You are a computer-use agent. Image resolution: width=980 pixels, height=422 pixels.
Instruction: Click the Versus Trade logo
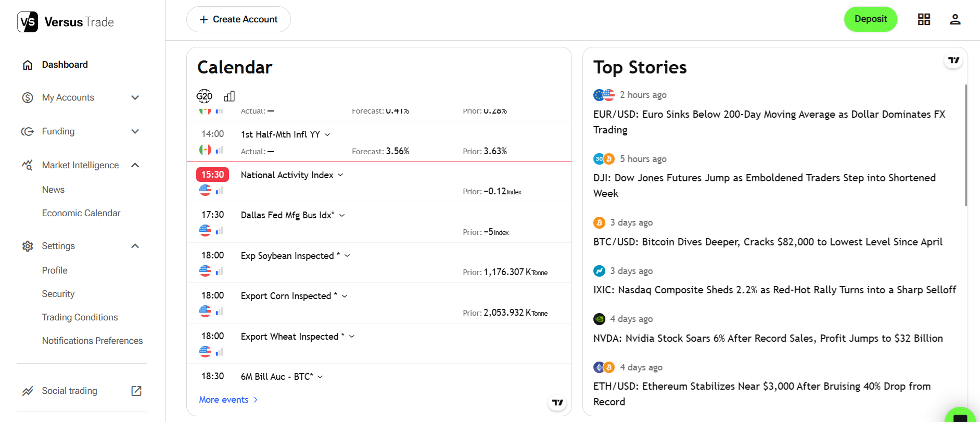tap(66, 22)
